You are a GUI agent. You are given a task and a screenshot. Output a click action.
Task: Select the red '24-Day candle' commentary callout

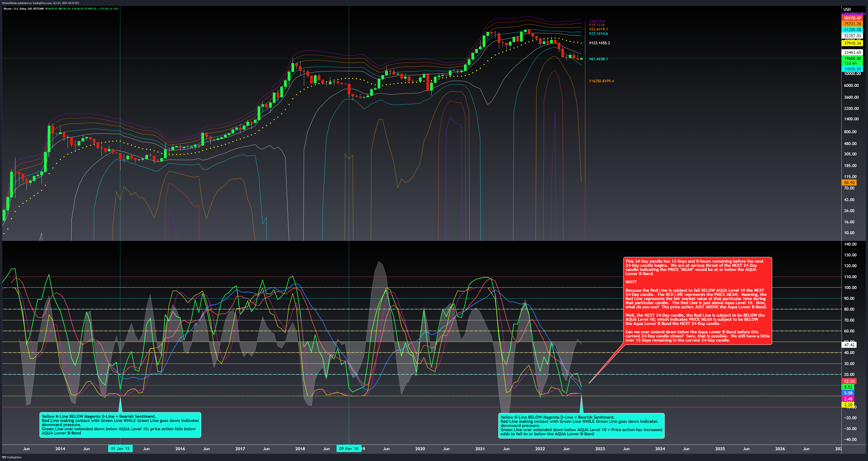pos(698,300)
